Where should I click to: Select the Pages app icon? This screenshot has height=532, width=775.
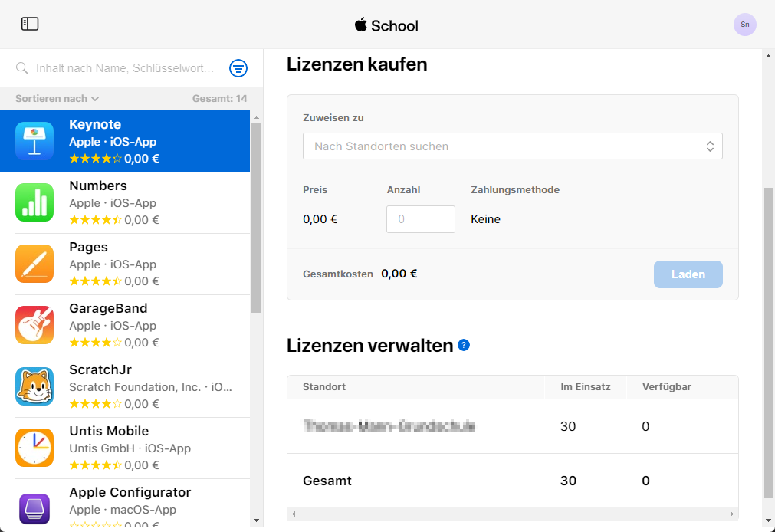click(34, 264)
